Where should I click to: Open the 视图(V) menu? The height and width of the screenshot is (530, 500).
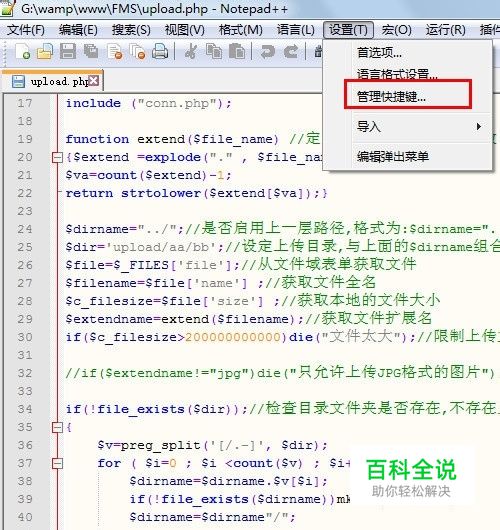pyautogui.click(x=185, y=30)
